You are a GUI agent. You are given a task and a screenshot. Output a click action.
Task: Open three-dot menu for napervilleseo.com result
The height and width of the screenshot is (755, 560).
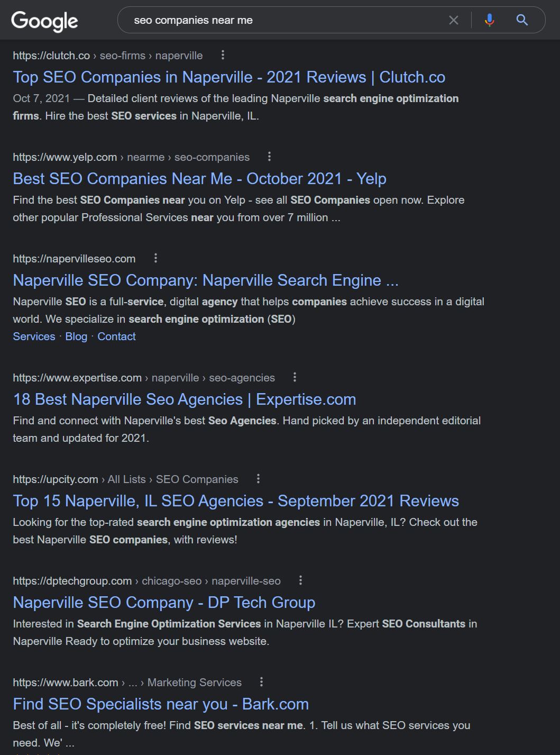coord(155,258)
